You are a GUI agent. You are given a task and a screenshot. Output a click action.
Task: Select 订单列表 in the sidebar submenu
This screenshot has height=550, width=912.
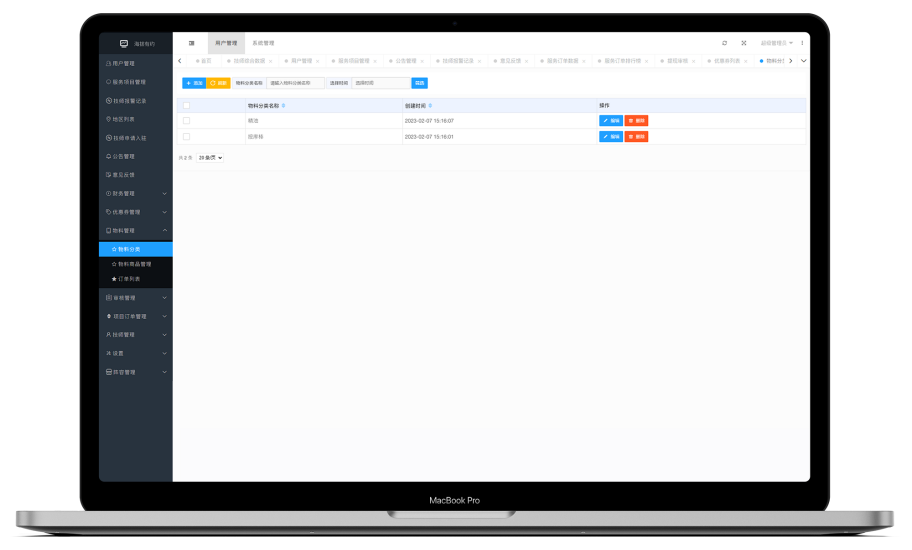[x=130, y=279]
